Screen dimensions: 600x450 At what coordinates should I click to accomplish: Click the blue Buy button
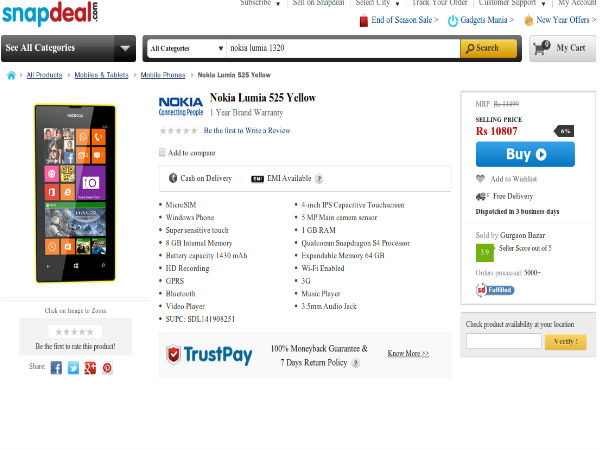click(x=525, y=154)
